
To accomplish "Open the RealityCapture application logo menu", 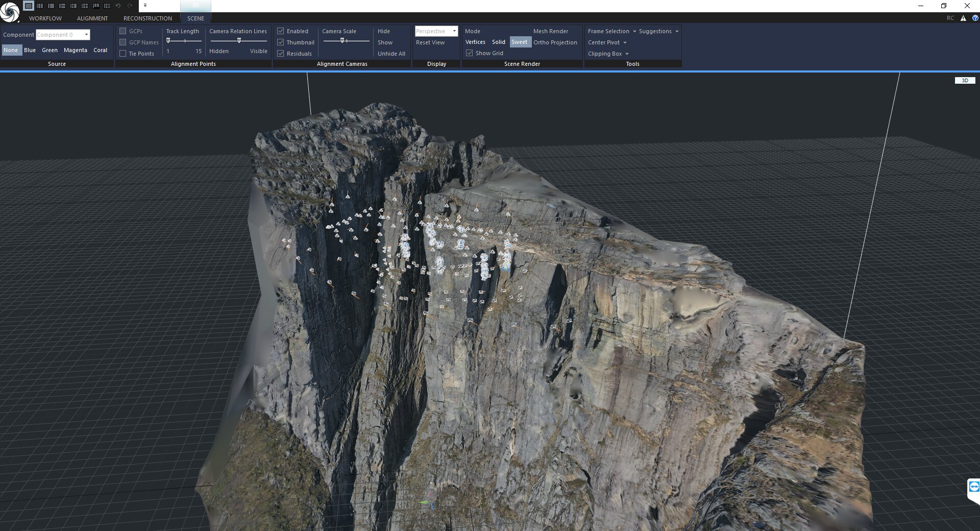I will (x=10, y=11).
